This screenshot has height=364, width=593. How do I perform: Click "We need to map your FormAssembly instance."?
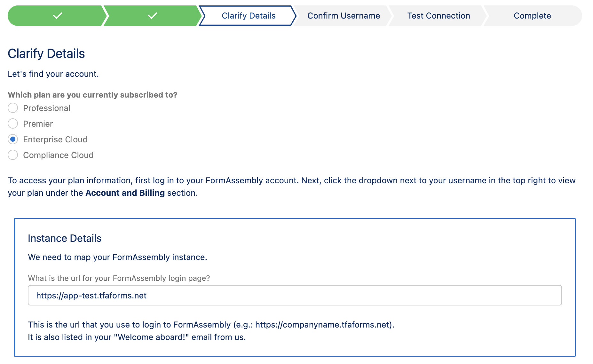[118, 257]
